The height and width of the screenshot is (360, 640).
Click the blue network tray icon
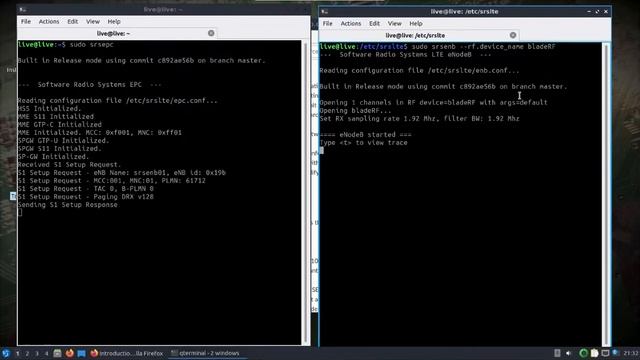pyautogui.click(x=616, y=353)
